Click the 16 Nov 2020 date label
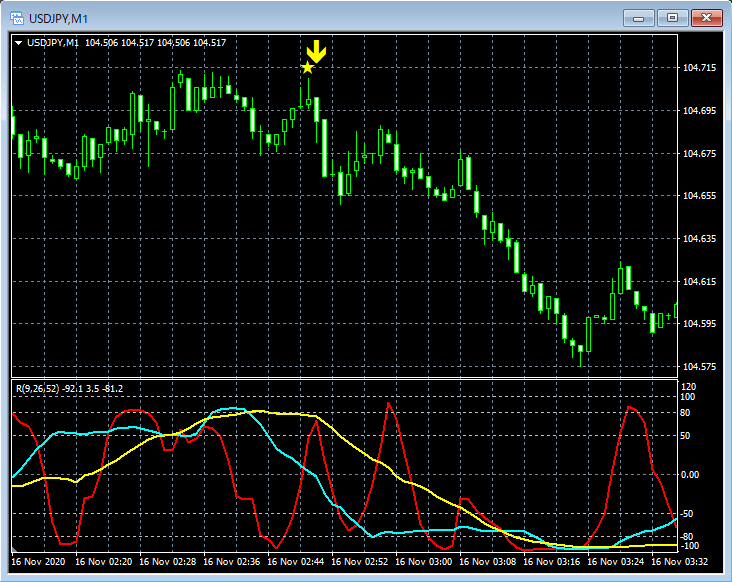Screen dimensions: 732x582 coord(42,562)
